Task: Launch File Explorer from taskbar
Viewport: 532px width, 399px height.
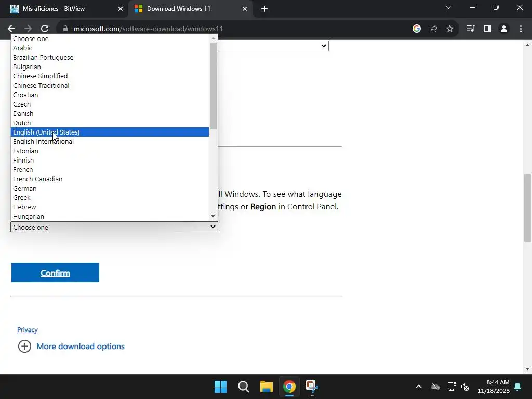Action: point(267,387)
